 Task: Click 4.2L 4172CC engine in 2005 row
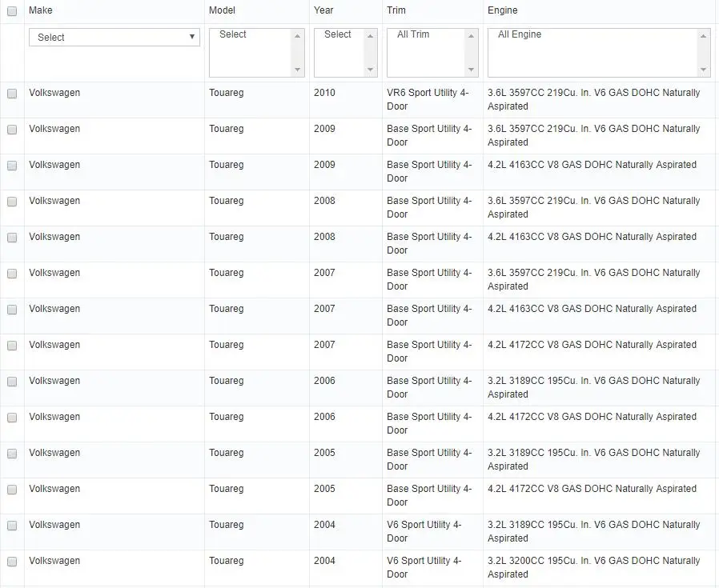click(x=592, y=489)
